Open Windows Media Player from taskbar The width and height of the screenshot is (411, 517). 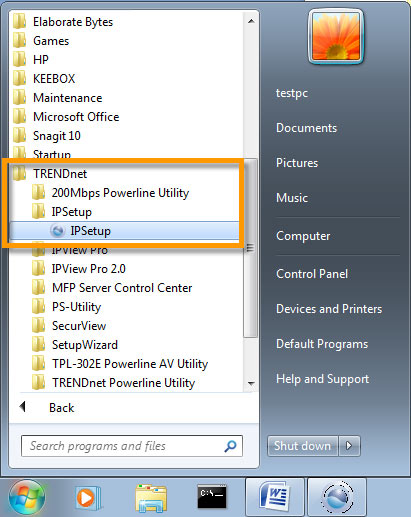coord(87,498)
